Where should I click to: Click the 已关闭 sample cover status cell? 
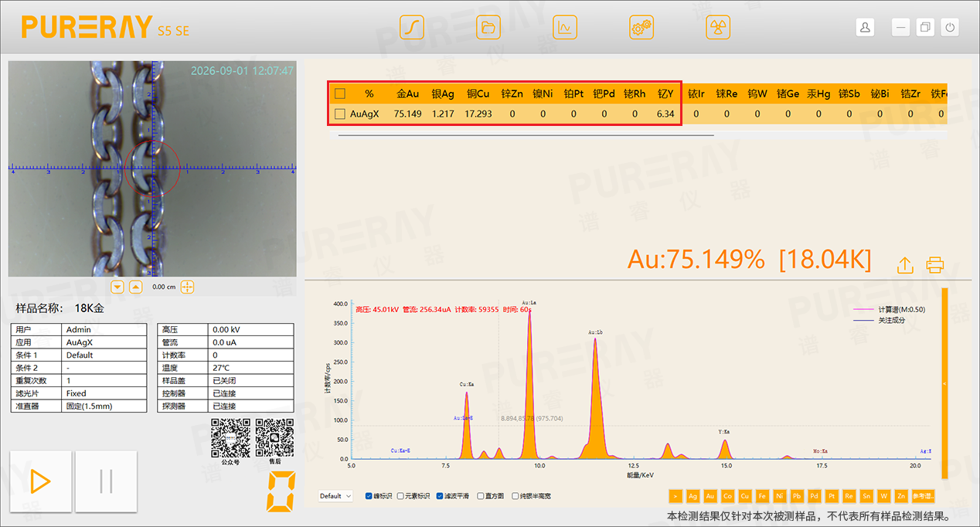pyautogui.click(x=252, y=380)
